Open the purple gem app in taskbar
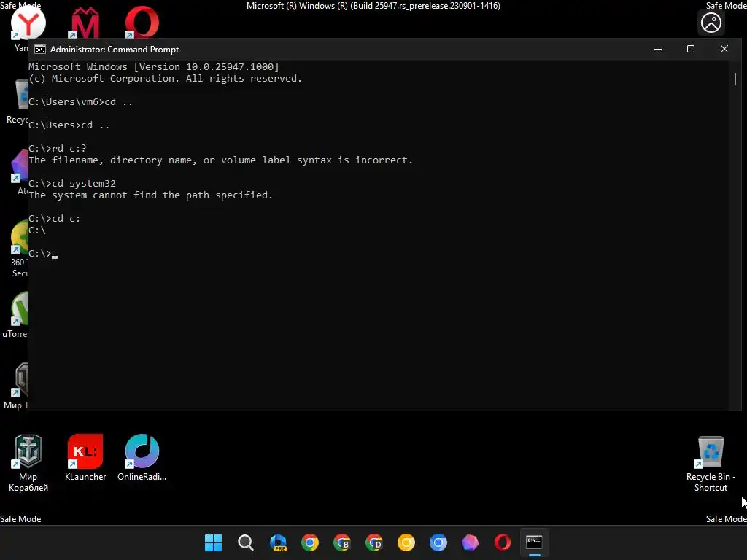 coord(471,542)
